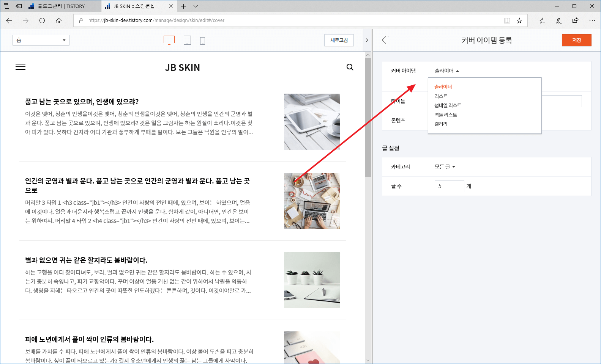Click the excerpt beginning 하는 고행을 어디 찾아다녀도
Screen dimensions: 601x364
click(x=138, y=281)
